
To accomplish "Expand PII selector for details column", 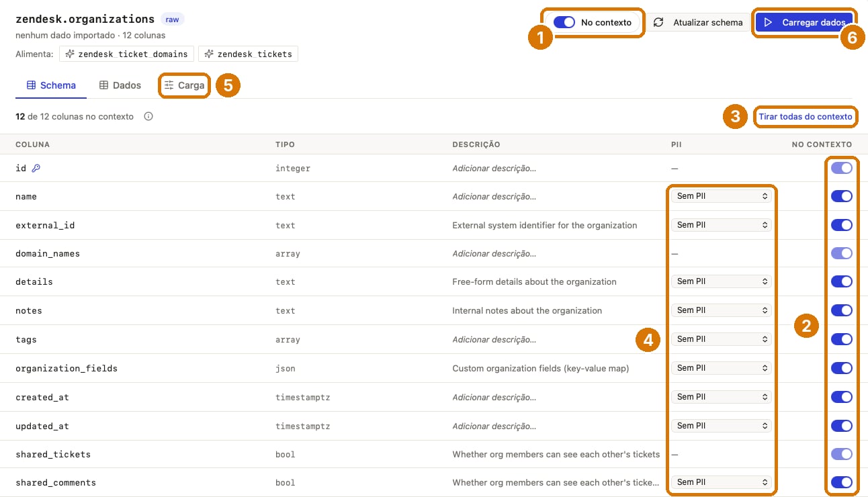I will tap(722, 281).
